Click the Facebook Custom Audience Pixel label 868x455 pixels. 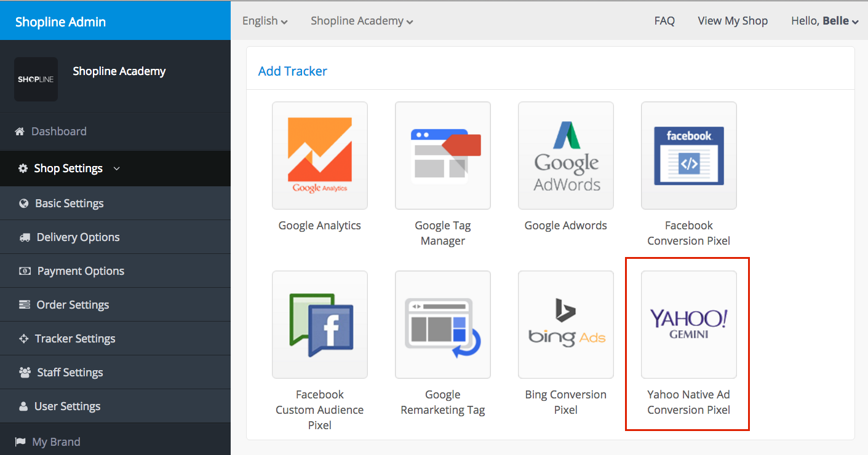point(320,410)
